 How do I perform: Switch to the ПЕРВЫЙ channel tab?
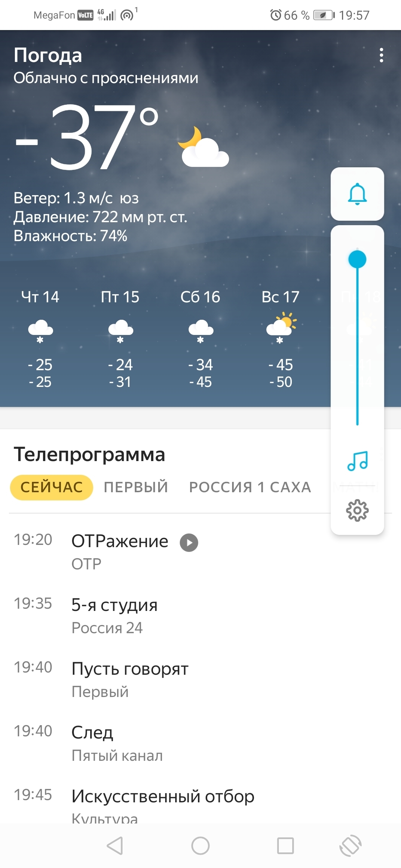pos(136,487)
